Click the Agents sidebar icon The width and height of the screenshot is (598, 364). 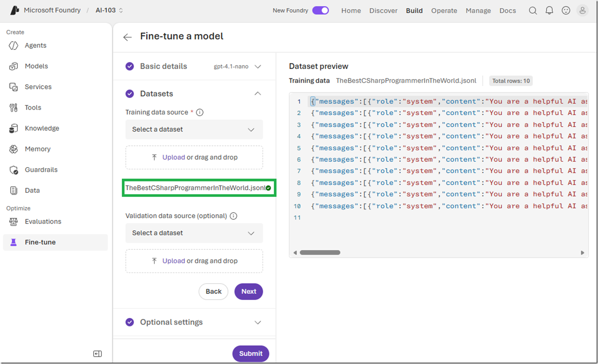(x=14, y=45)
